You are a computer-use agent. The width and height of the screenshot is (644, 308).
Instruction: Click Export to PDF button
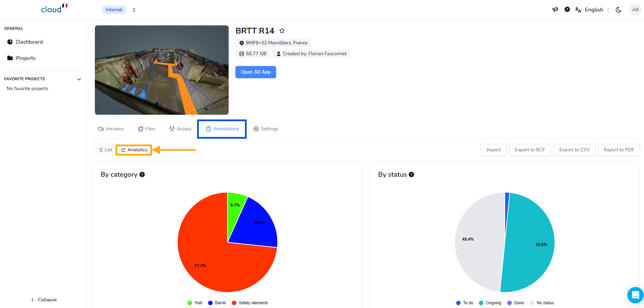(619, 150)
